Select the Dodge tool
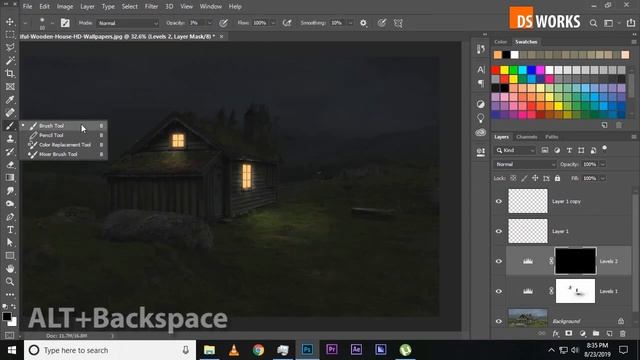 pyautogui.click(x=10, y=204)
